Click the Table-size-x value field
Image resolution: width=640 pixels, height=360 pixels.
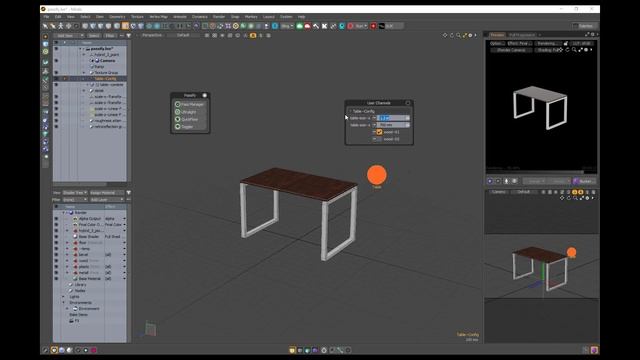coord(393,118)
